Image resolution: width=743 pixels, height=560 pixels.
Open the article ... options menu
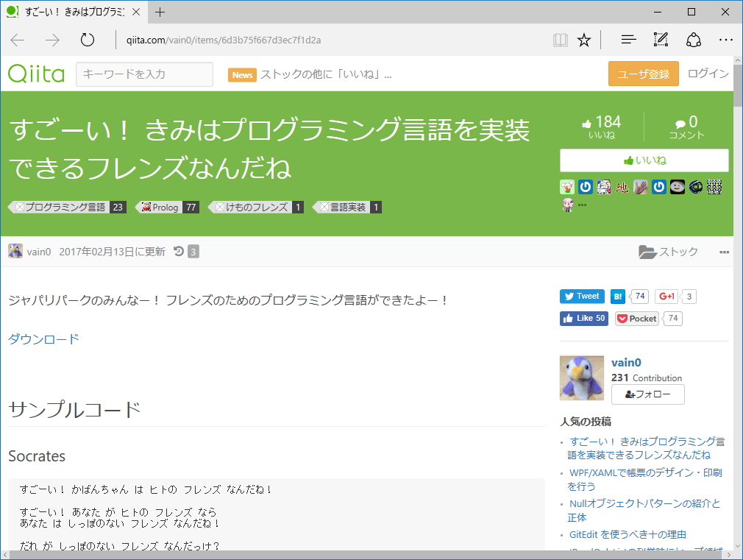[x=724, y=252]
